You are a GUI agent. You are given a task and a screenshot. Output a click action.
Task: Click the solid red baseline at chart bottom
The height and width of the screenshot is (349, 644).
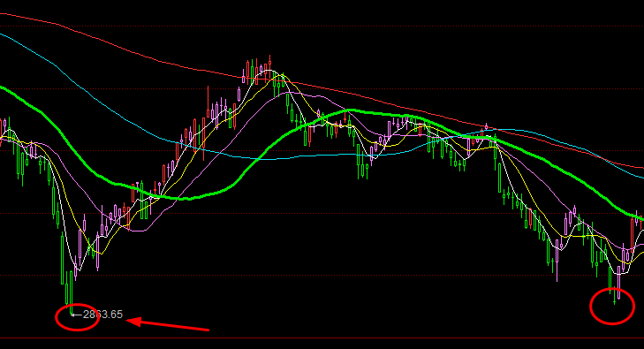322,338
